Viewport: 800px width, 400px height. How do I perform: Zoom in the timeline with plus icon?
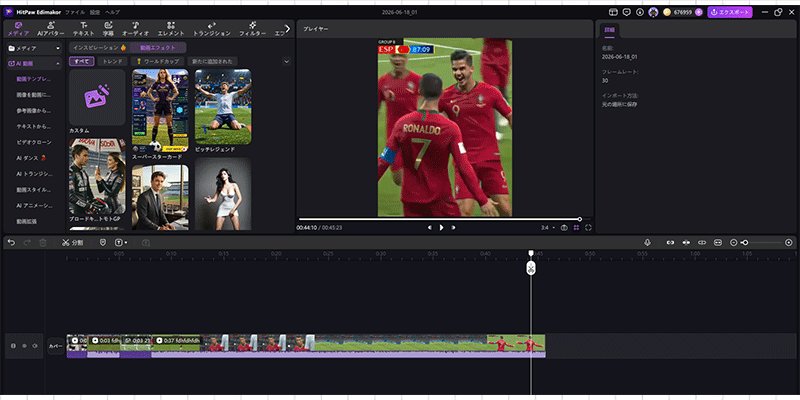coord(789,243)
